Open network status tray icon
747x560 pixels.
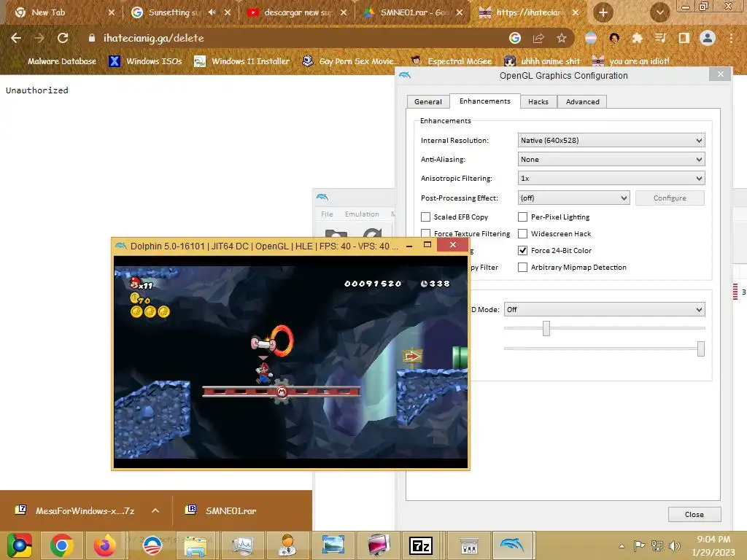657,545
